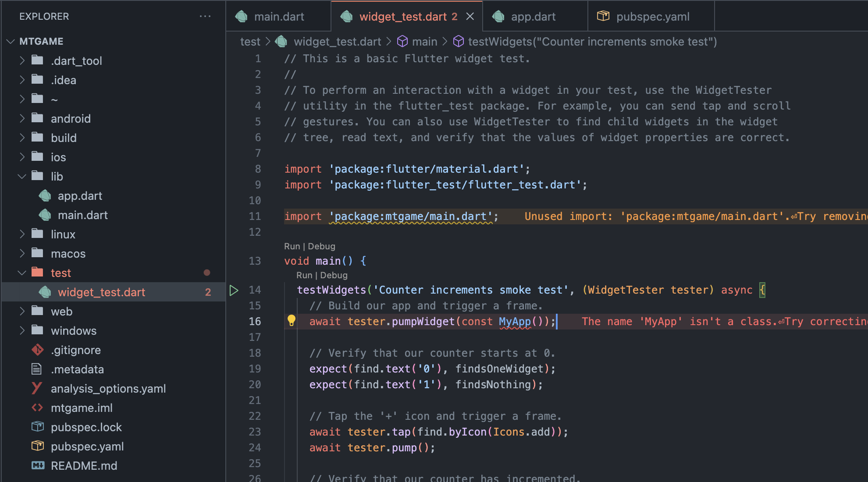Click Debug above void main
The width and height of the screenshot is (868, 482).
click(321, 246)
